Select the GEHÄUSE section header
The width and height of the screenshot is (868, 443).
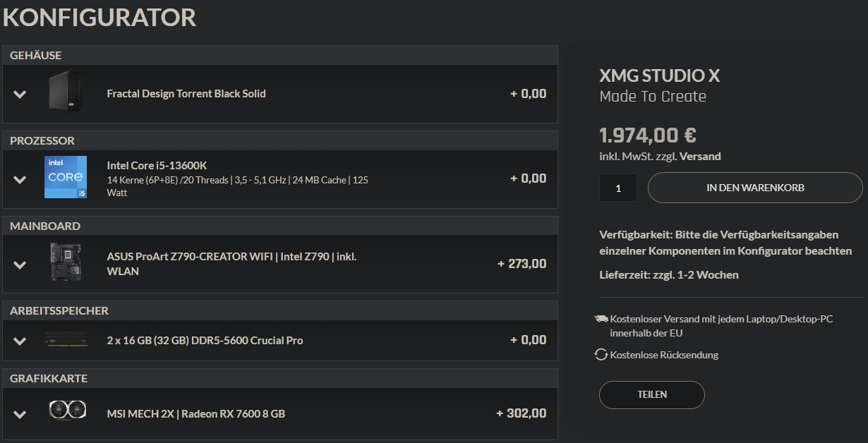[x=280, y=55]
